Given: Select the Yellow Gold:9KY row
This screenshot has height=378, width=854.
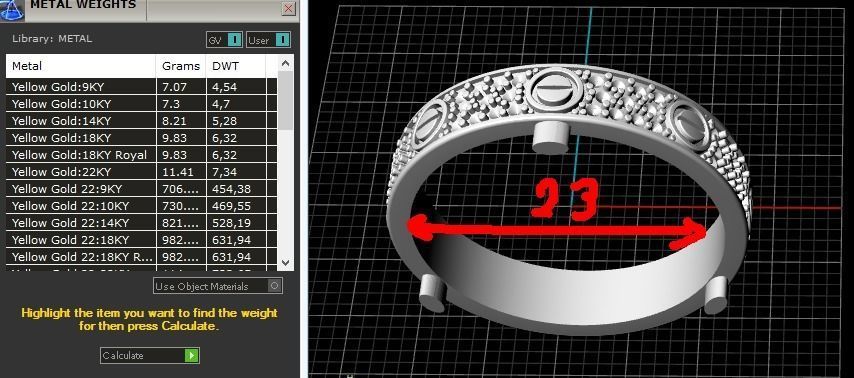Looking at the screenshot, I should pos(141,87).
